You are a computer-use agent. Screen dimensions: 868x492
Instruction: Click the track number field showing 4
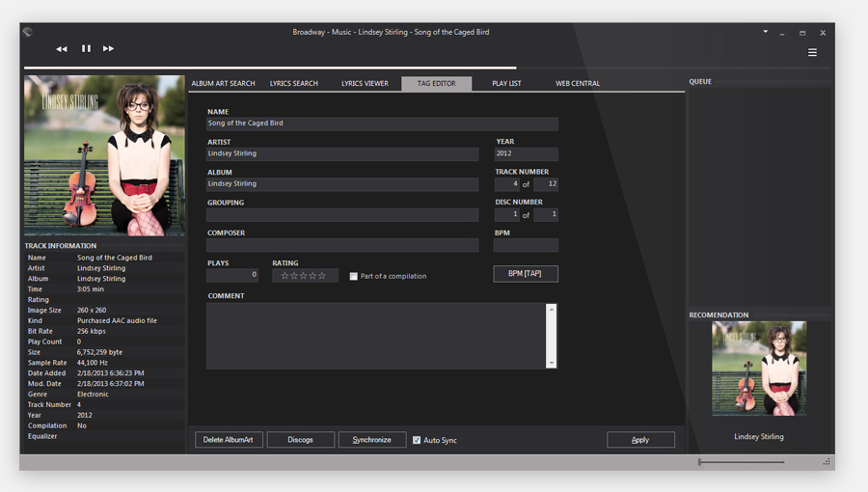click(506, 184)
